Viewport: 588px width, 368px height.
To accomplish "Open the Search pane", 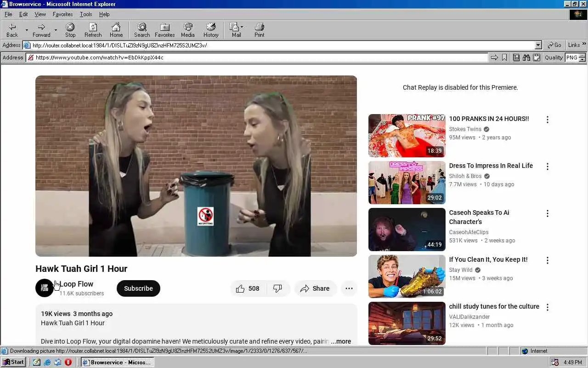I will point(142,30).
